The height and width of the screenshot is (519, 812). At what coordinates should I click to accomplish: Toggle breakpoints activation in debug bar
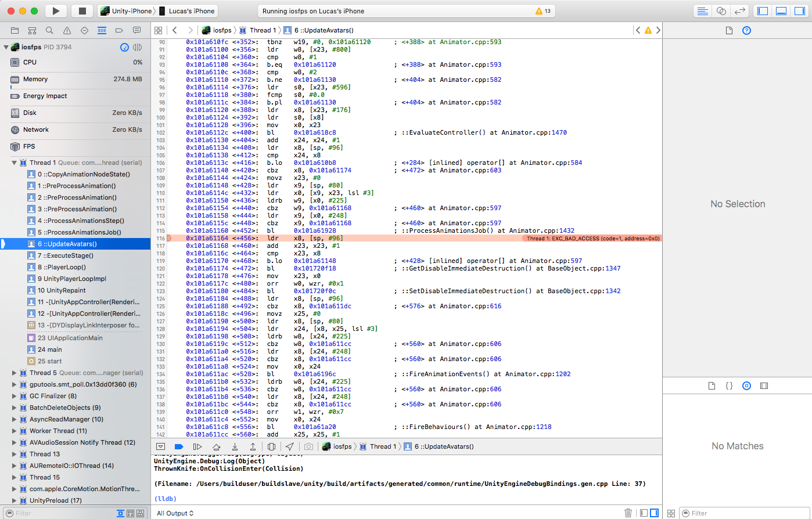[179, 446]
